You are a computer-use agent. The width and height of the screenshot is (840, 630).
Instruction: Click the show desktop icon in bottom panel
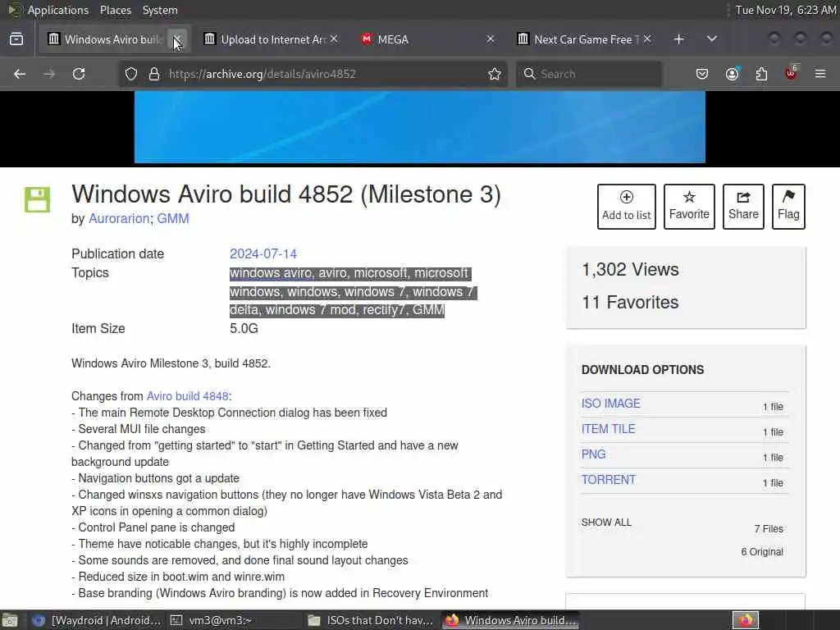click(10, 620)
